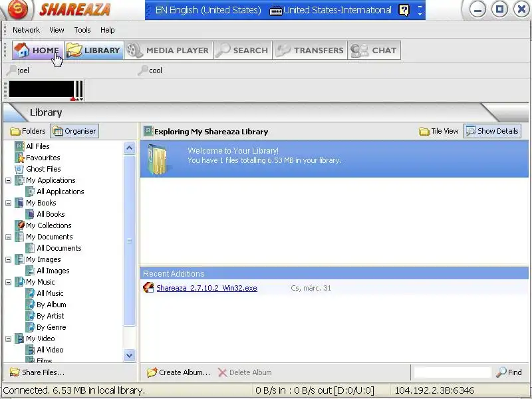Open Shareaza_2.7.10.2_Win32.exe link
Screen dimensions: 532x399
click(x=207, y=288)
